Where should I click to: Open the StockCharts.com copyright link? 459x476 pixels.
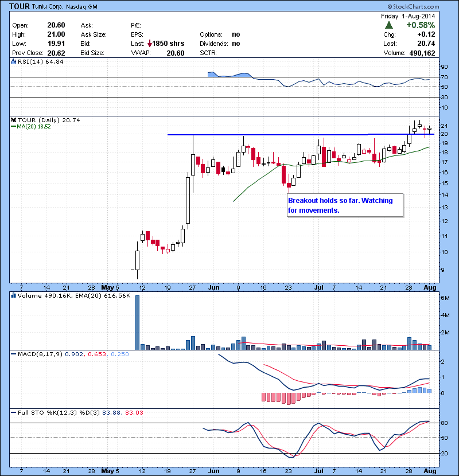[413, 6]
